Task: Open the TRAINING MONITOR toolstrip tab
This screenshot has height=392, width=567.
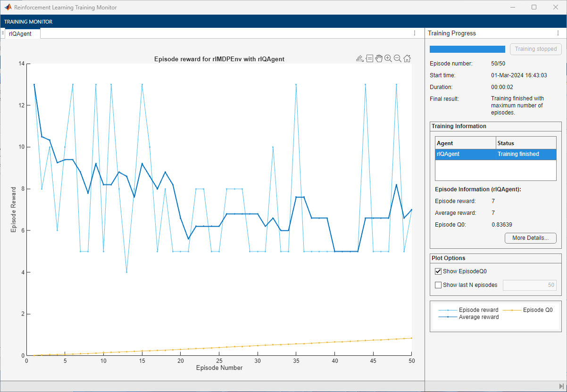Action: coord(28,22)
